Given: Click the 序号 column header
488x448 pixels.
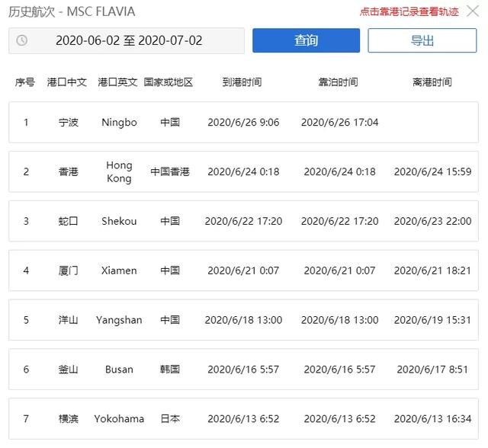Looking at the screenshot, I should click(25, 82).
